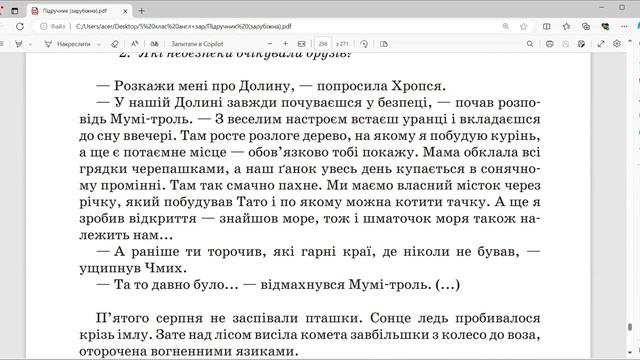Open the PDF viewer settings gear
640x360 pixels.
(617, 44)
